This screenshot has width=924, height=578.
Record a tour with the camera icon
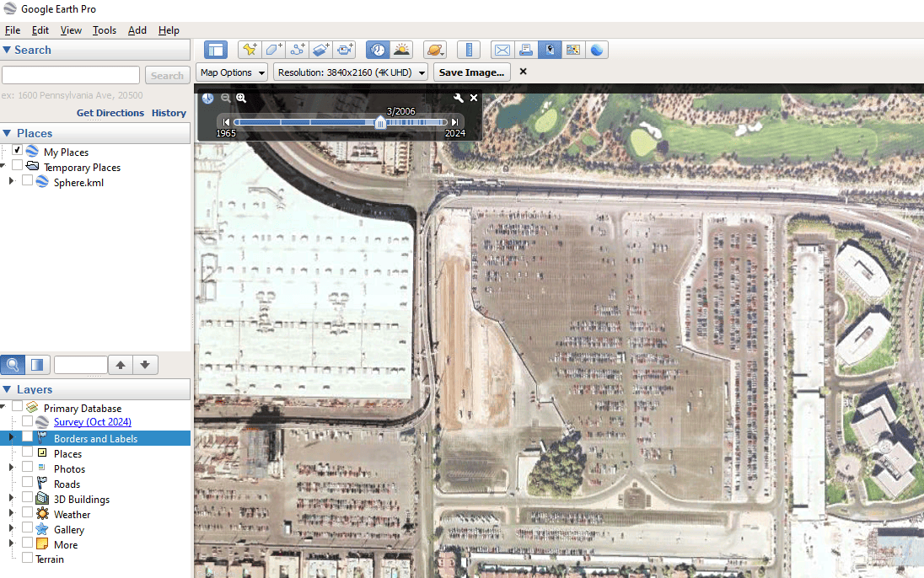(345, 50)
